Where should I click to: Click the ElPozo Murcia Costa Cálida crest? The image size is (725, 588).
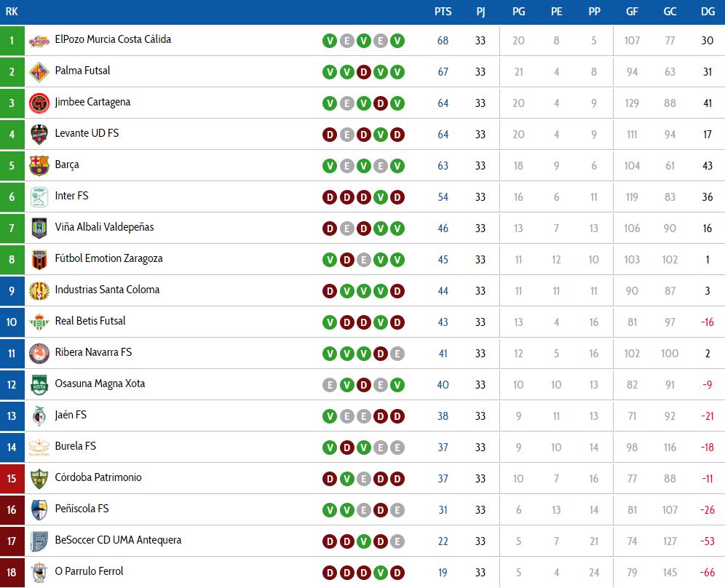pyautogui.click(x=39, y=41)
